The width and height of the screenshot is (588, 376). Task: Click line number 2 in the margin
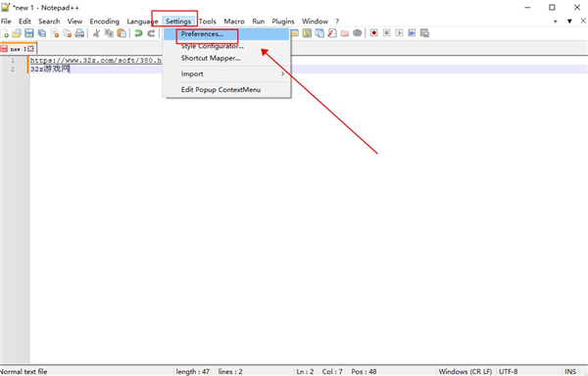point(13,69)
